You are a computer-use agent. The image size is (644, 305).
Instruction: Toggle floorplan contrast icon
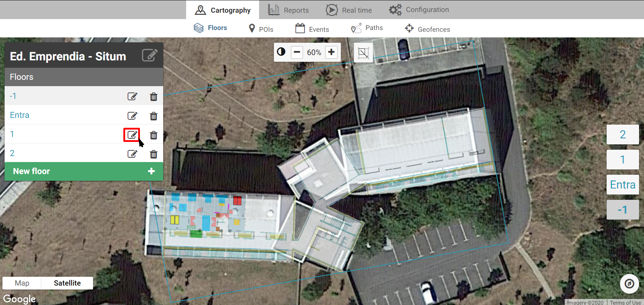tap(281, 52)
